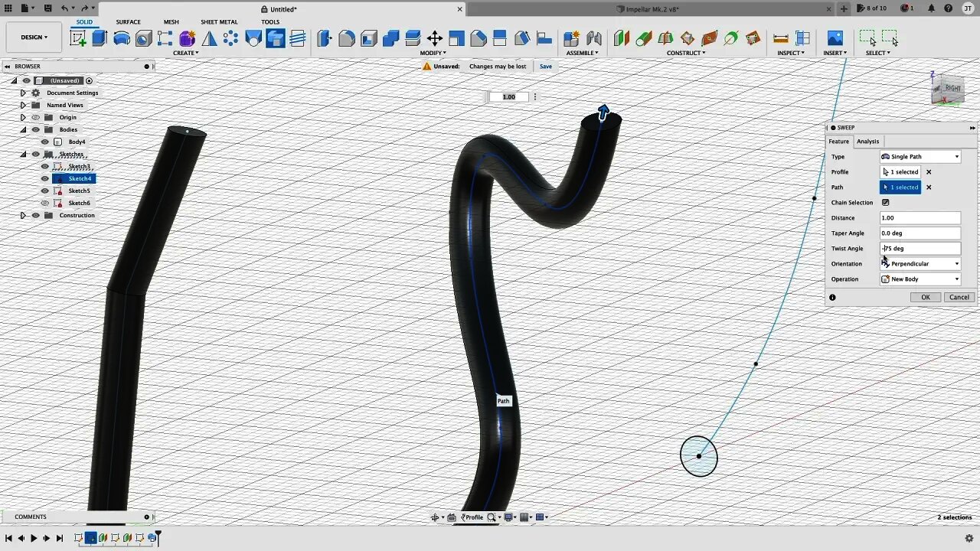980x551 pixels.
Task: Cancel the Sweep dialog
Action: [959, 298]
